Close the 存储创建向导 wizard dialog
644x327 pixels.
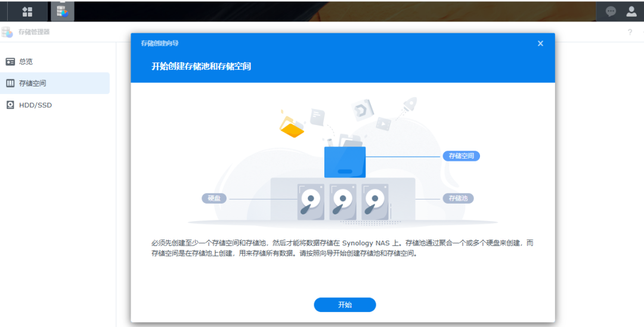tap(540, 43)
